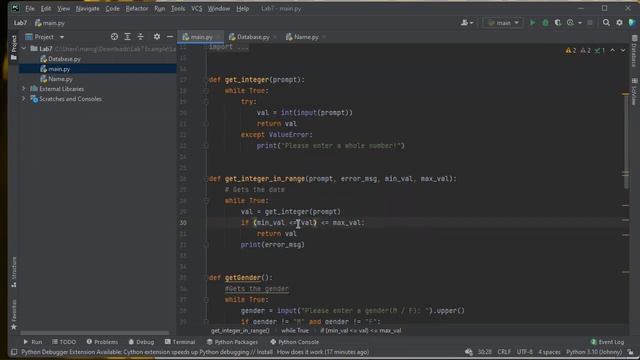Open the Run menu
Image resolution: width=640 pixels, height=360 pixels.
pyautogui.click(x=159, y=8)
